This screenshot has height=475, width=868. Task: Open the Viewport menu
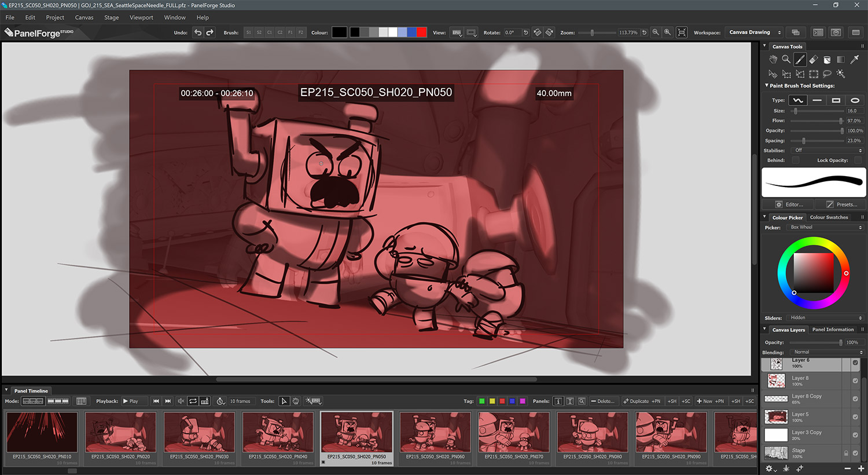click(x=141, y=17)
